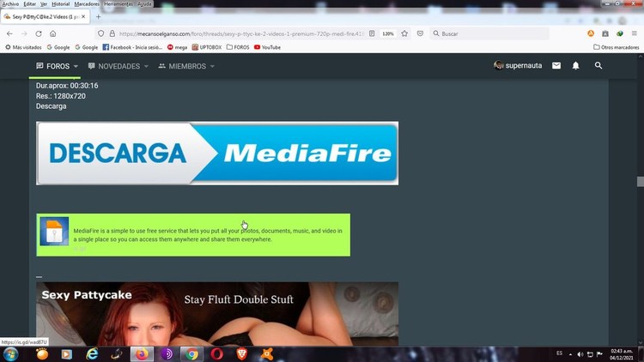
Task: Click the address bar URL
Action: (x=241, y=33)
